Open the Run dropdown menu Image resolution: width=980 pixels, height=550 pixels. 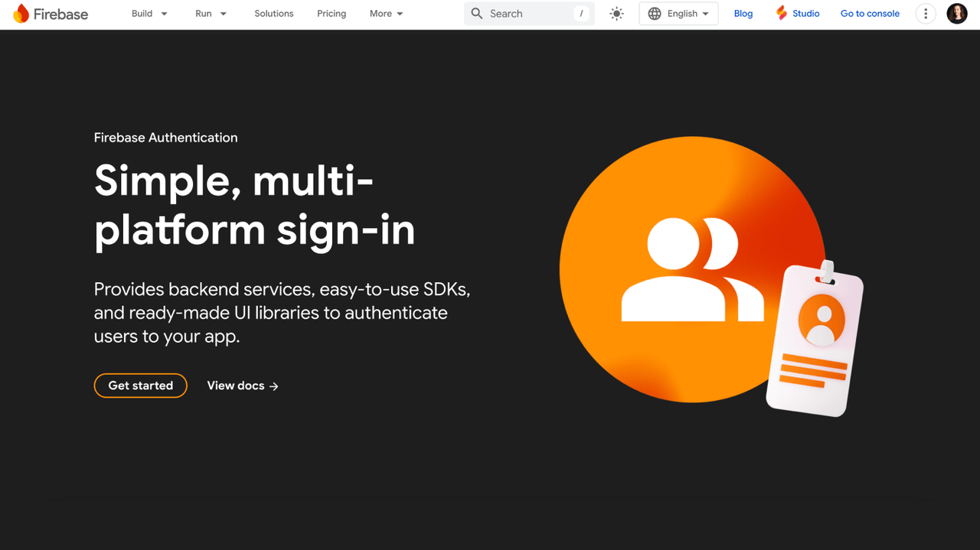[x=210, y=13]
